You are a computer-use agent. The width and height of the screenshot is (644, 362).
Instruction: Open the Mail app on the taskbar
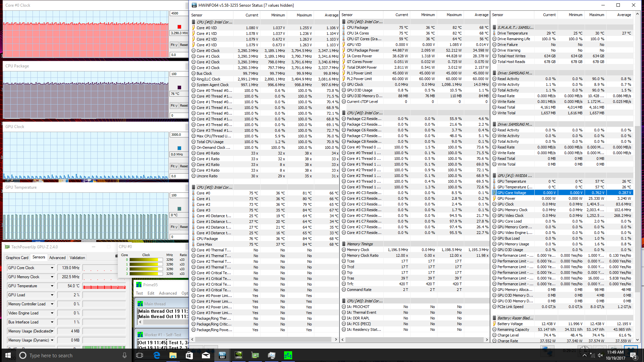pyautogui.click(x=206, y=355)
